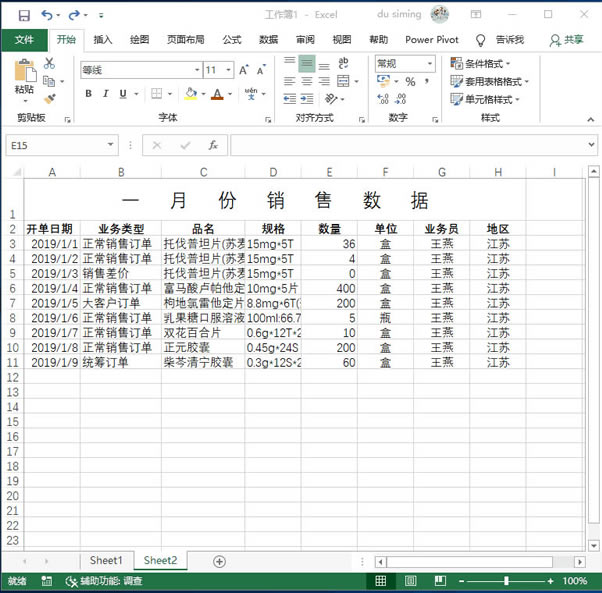602x593 pixels.
Task: Toggle right horizontal alignment
Action: pos(324,81)
